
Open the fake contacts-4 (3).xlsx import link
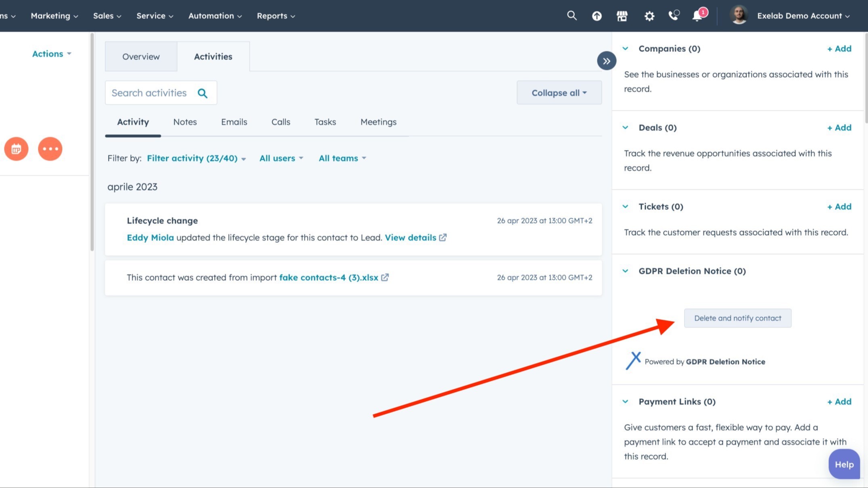[x=329, y=277]
